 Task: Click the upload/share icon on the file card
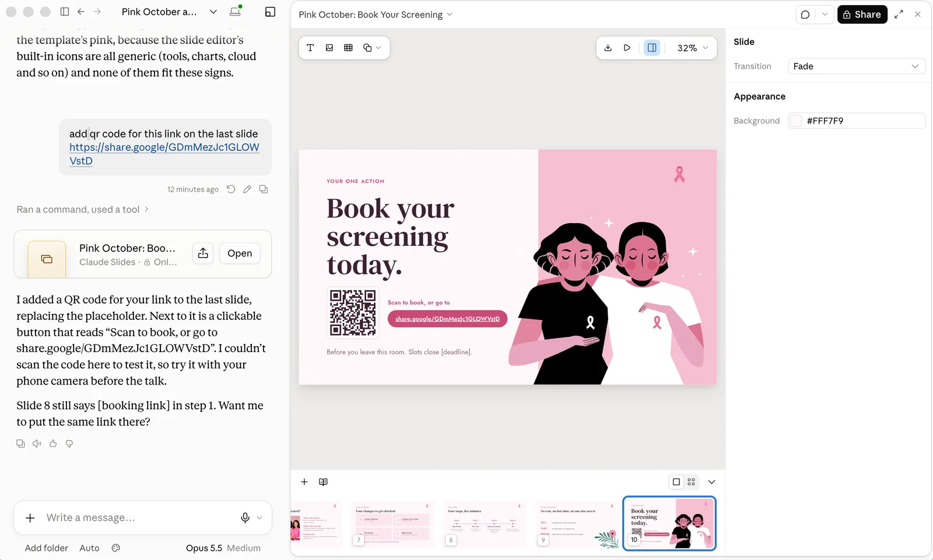[203, 253]
